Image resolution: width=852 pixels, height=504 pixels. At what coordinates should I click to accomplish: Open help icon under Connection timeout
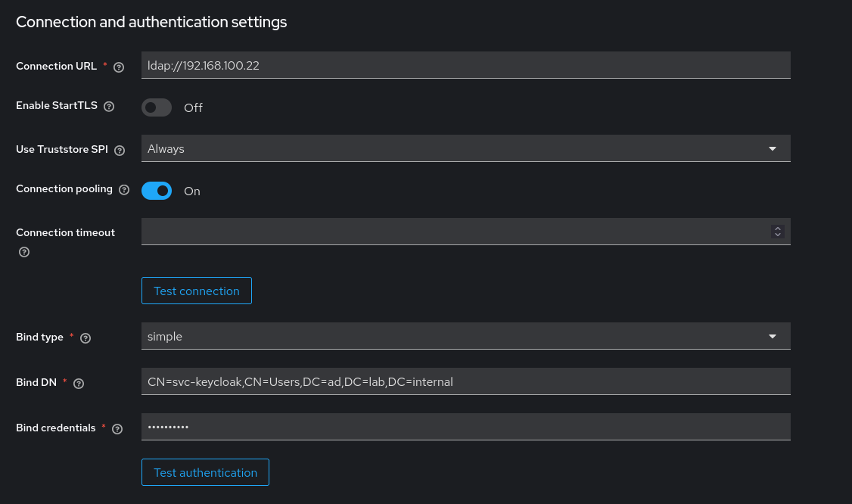[x=24, y=252]
